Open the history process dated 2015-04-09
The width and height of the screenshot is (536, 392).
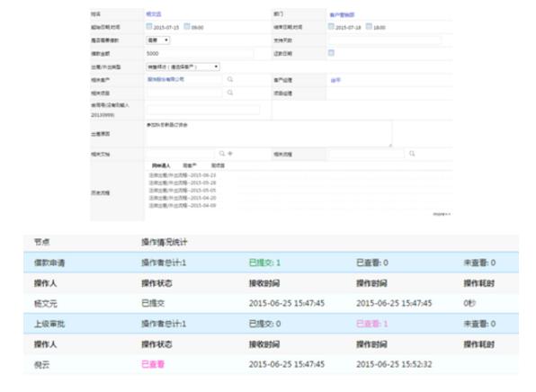point(183,205)
